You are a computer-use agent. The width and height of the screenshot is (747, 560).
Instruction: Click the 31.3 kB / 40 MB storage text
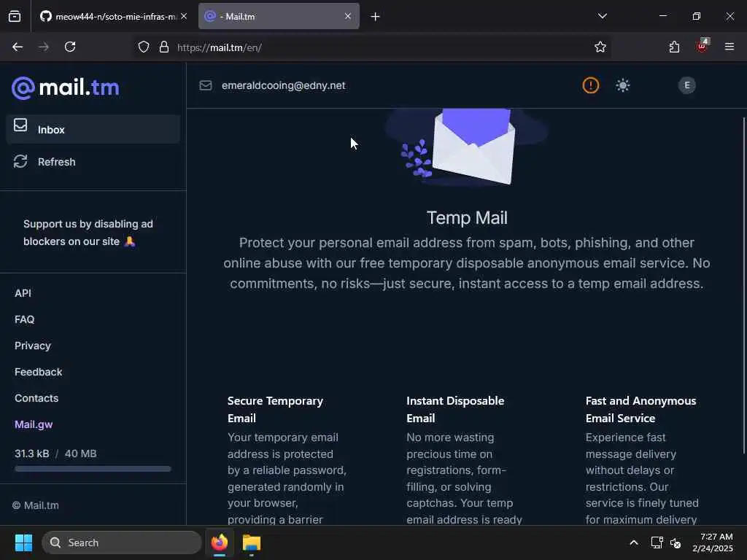click(55, 454)
